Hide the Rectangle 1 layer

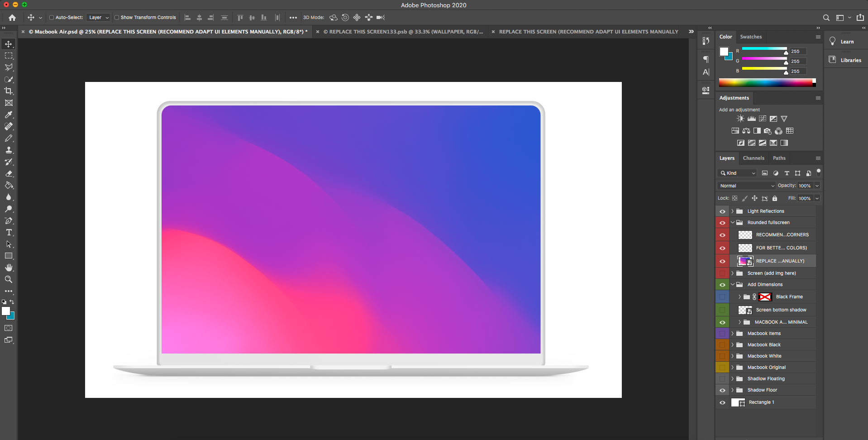[x=722, y=402]
